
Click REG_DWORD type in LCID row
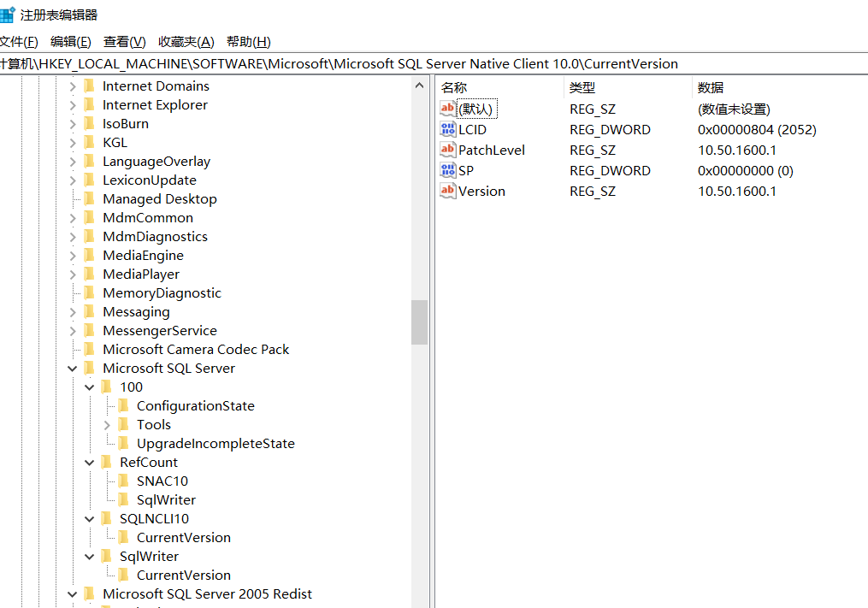click(610, 130)
